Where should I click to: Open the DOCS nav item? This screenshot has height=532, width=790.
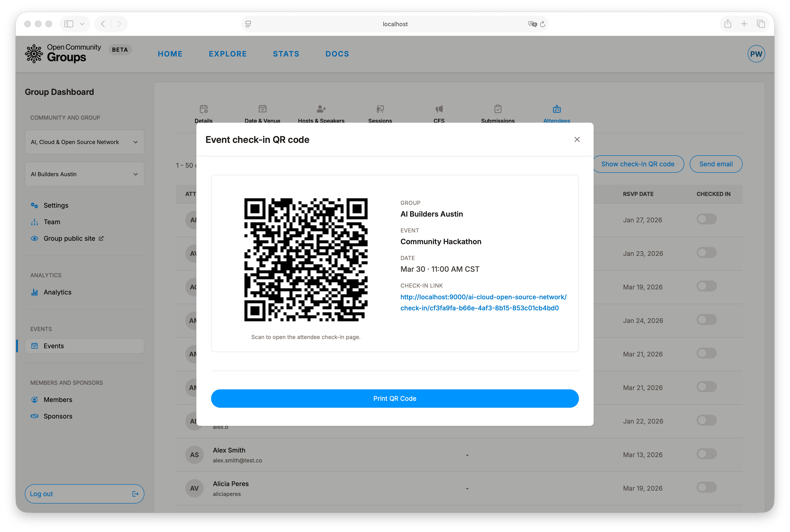click(x=337, y=54)
